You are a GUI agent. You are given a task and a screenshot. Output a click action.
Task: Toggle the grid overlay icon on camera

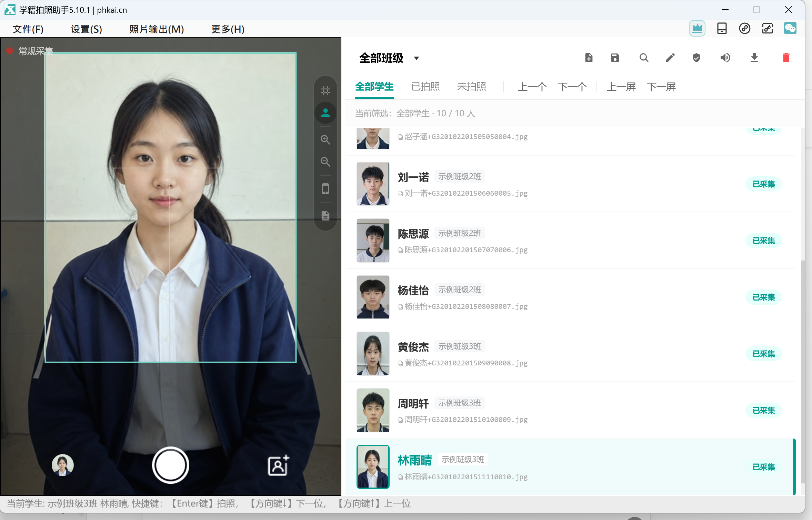pyautogui.click(x=325, y=91)
